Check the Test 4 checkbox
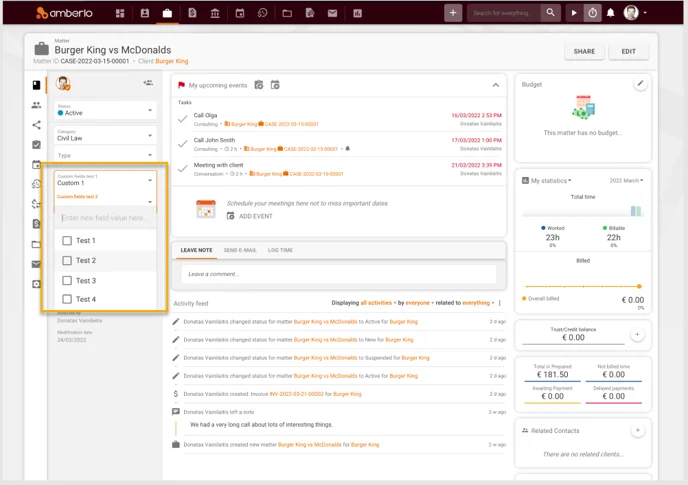The image size is (688, 485). pos(67,299)
